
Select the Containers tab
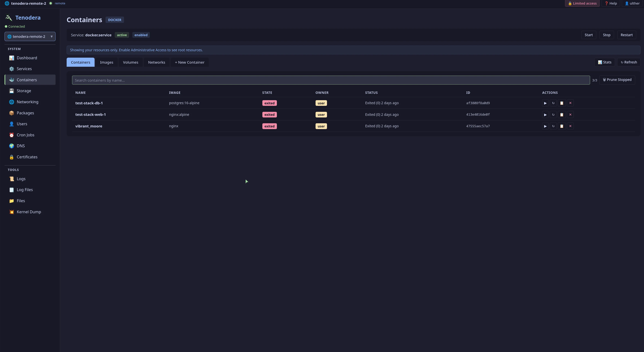80,62
